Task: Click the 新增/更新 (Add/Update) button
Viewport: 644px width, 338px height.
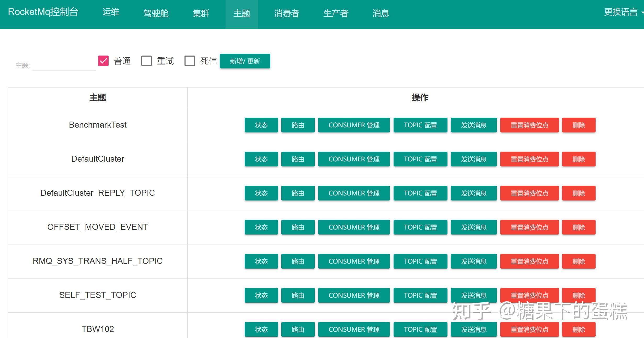Action: [245, 61]
